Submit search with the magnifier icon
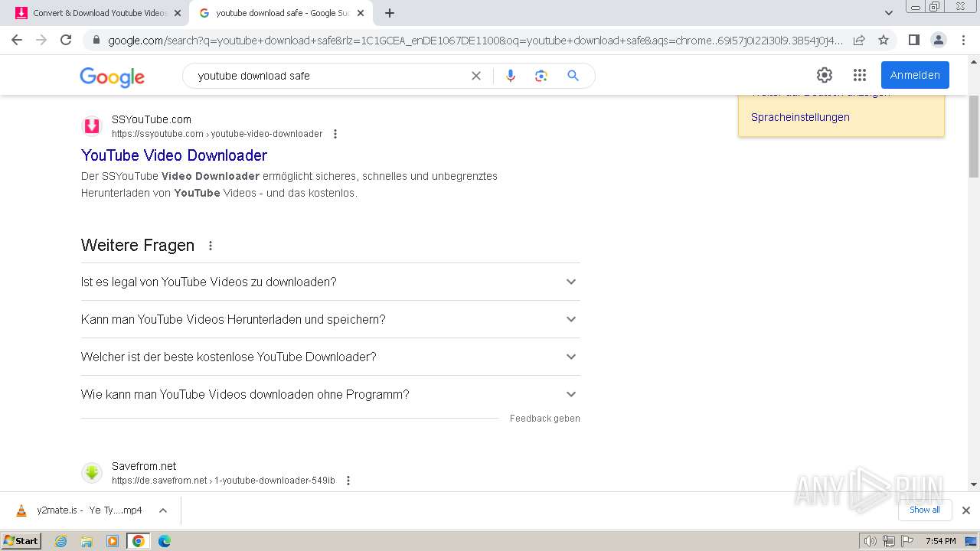Image resolution: width=980 pixels, height=551 pixels. point(573,76)
